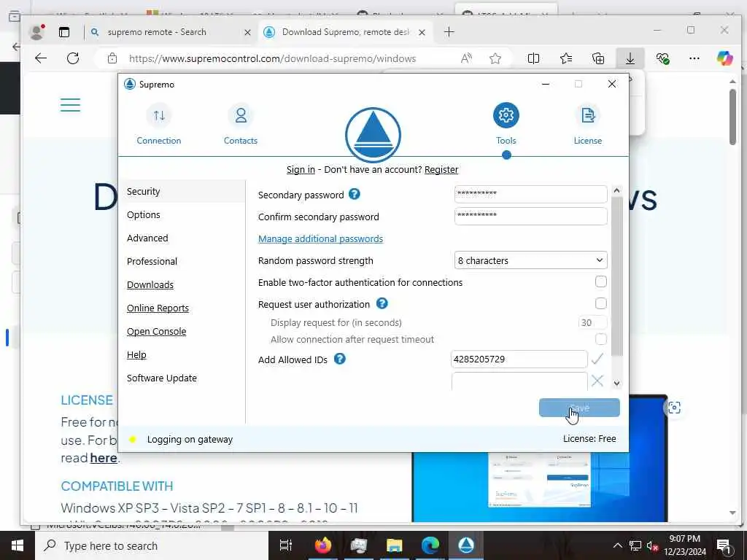Screen dimensions: 747x560
Task: Enable two-factor authentication for connections
Action: click(x=601, y=281)
